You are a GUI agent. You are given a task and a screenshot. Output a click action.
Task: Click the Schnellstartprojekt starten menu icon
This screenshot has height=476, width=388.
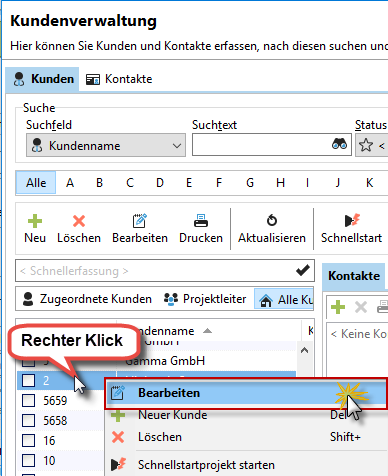[x=119, y=465]
